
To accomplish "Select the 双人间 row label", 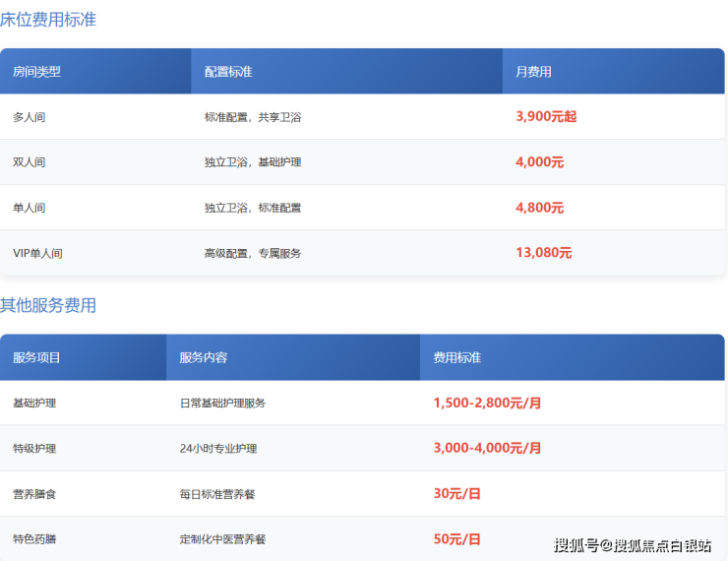I will 30,162.
